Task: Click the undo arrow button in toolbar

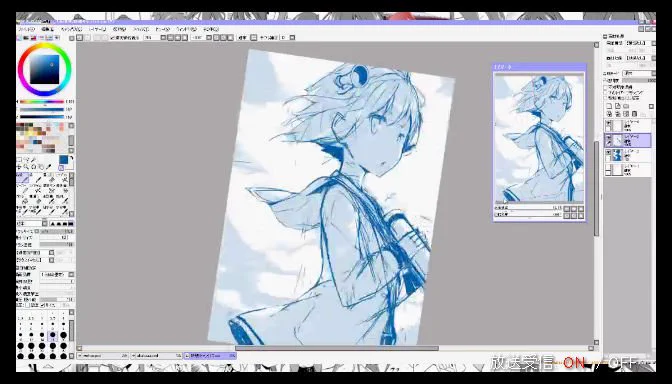Action: [79, 38]
